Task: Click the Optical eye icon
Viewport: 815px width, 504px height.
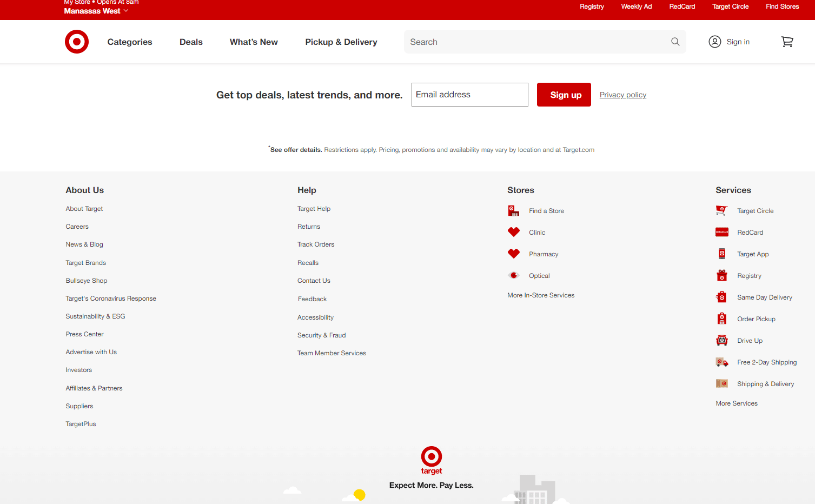Action: click(x=514, y=275)
